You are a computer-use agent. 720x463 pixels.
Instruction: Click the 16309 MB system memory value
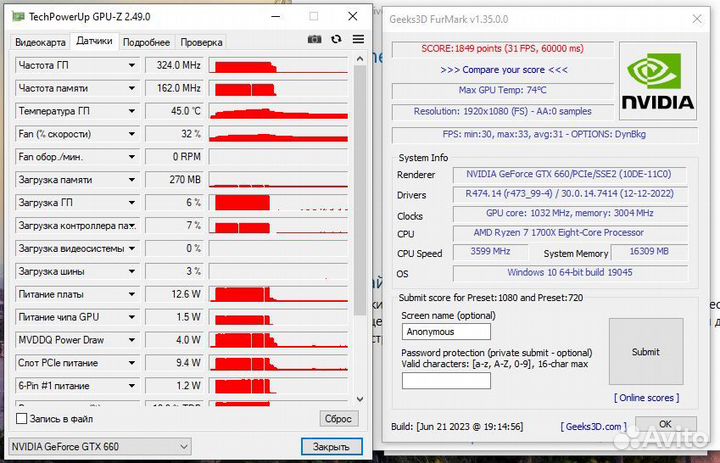(649, 251)
